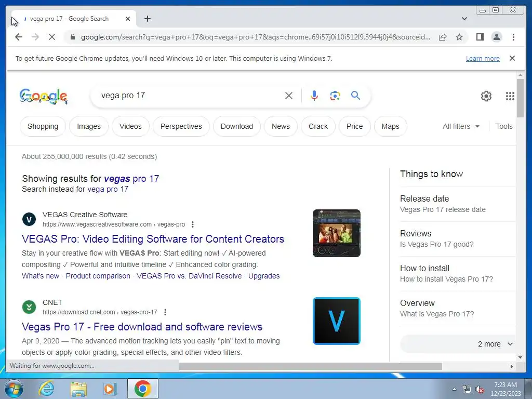Select the Shopping filter
Image resolution: width=532 pixels, height=399 pixels.
[43, 126]
